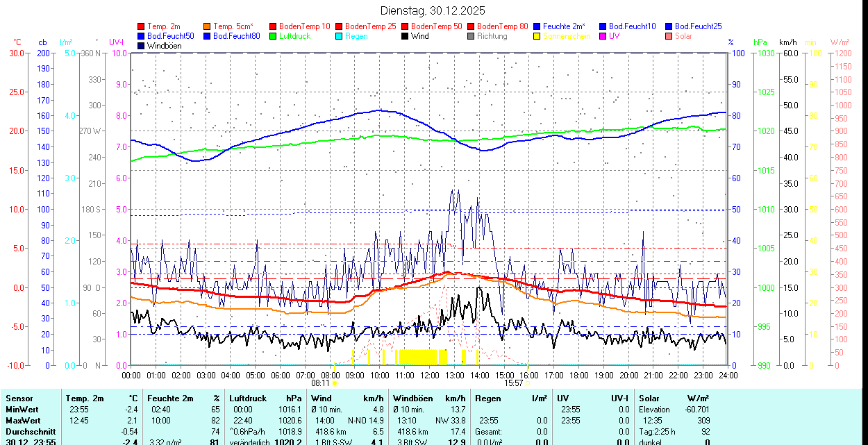Click the gray Richtung legend square

[471, 36]
